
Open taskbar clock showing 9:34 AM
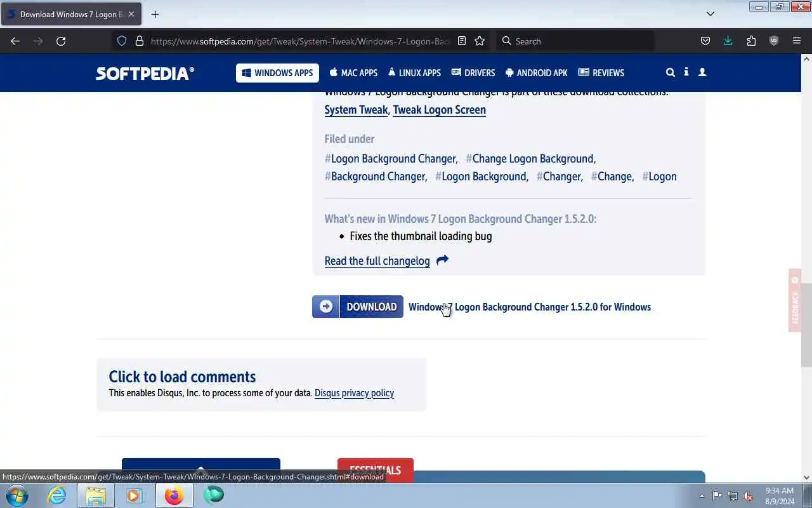point(780,496)
